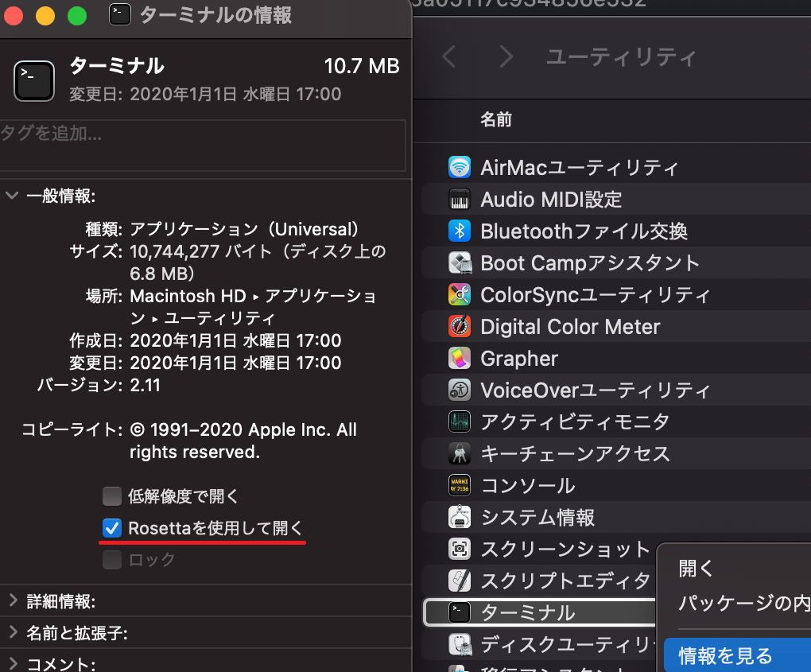Go back in the Finder window
The width and height of the screenshot is (811, 672).
click(x=449, y=56)
